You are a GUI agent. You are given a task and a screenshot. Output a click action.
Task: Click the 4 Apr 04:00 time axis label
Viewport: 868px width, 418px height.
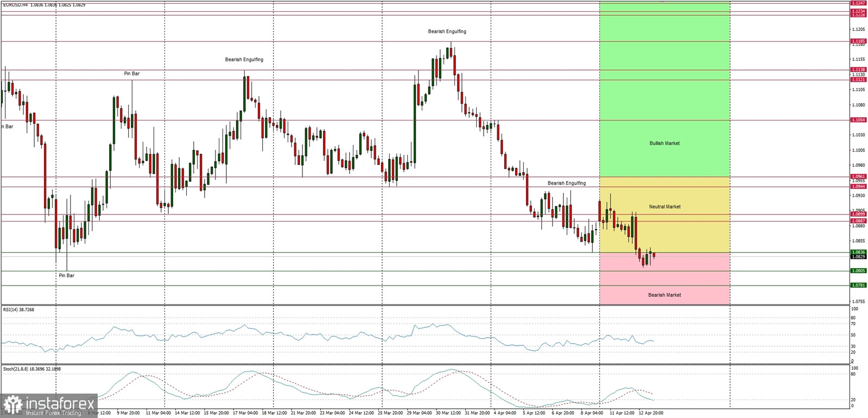pyautogui.click(x=505, y=413)
